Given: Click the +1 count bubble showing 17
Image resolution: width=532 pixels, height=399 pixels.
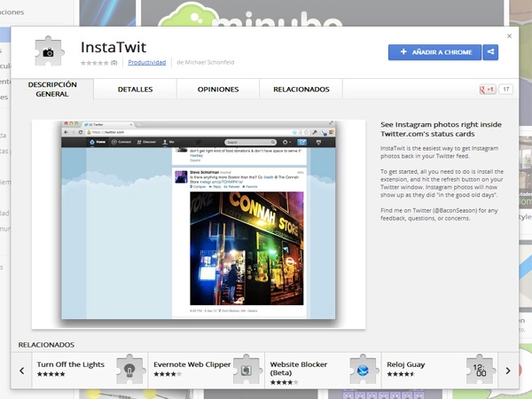Looking at the screenshot, I should click(x=506, y=90).
